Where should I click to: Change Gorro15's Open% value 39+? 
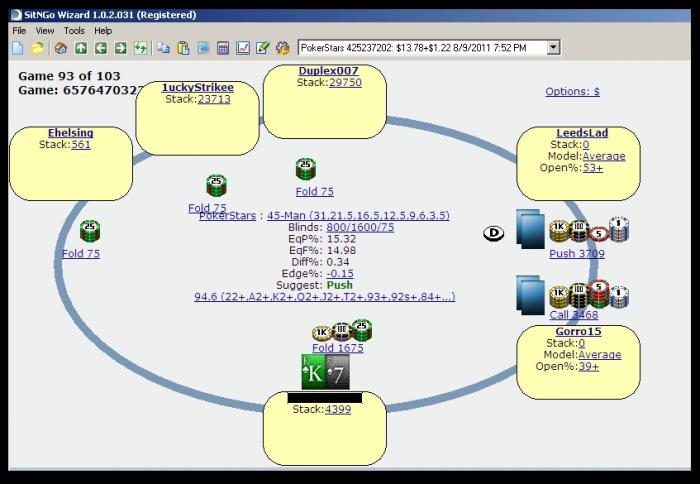point(588,366)
